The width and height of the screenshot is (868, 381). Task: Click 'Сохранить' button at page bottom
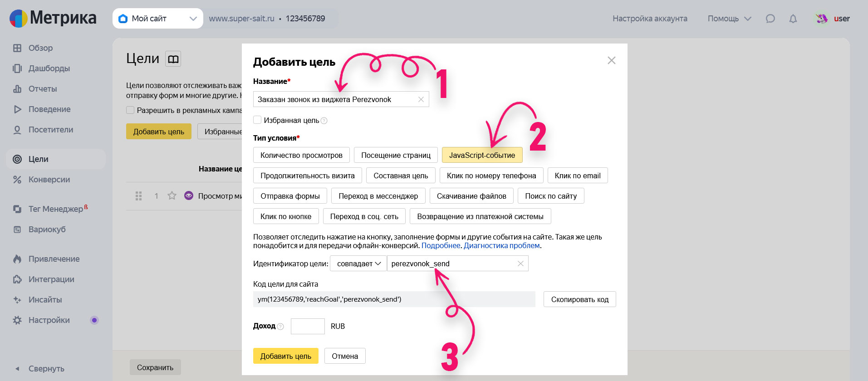pos(155,367)
